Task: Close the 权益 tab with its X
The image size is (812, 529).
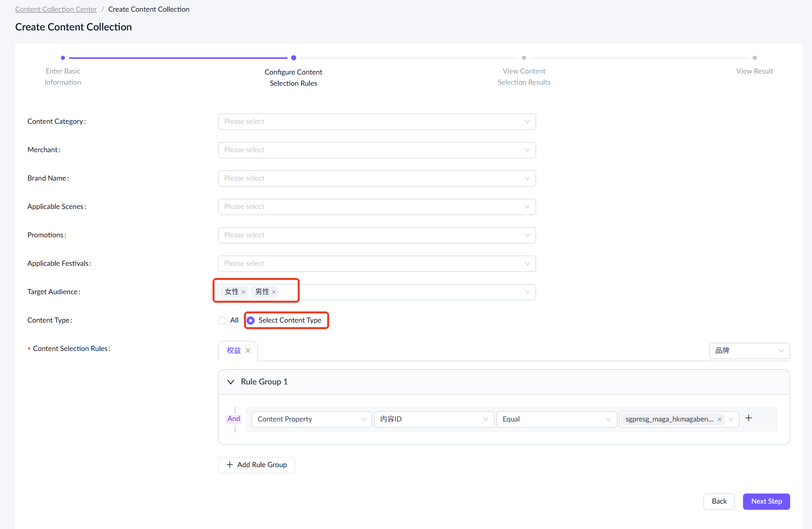Action: pos(248,350)
